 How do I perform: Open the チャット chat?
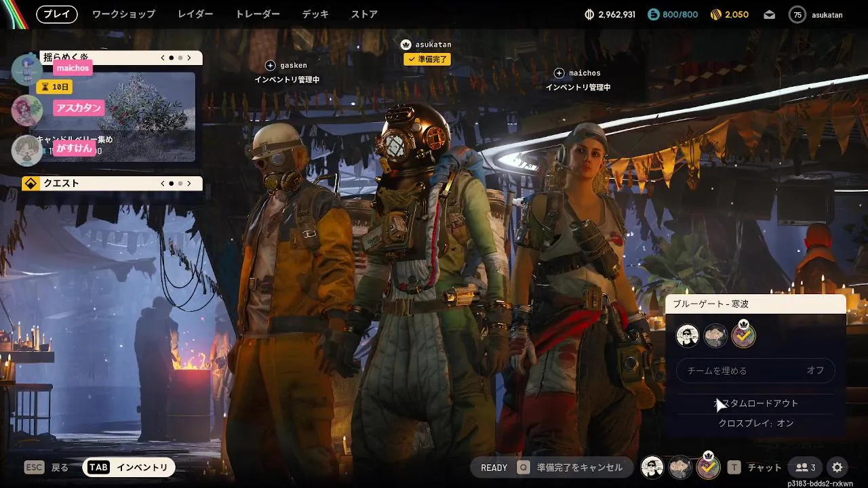pos(764,468)
